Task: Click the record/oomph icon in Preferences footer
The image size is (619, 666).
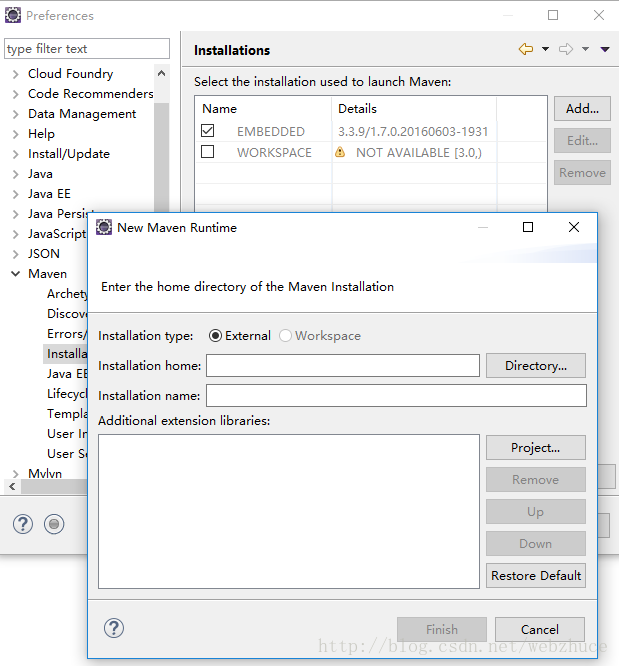Action: 54,524
